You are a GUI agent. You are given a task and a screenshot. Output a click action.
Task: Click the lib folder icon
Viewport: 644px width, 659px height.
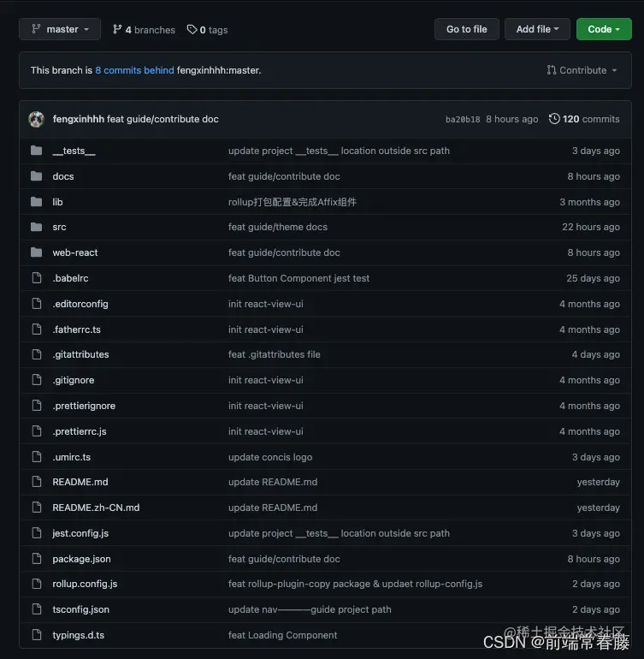[37, 202]
